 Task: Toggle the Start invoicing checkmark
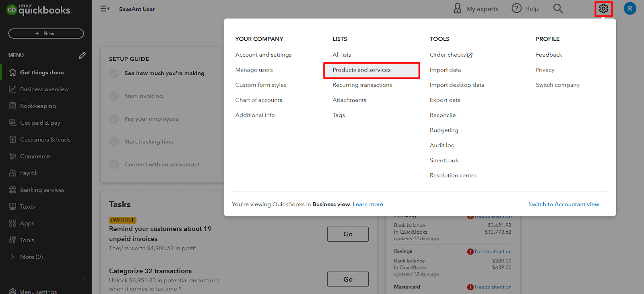(x=114, y=96)
